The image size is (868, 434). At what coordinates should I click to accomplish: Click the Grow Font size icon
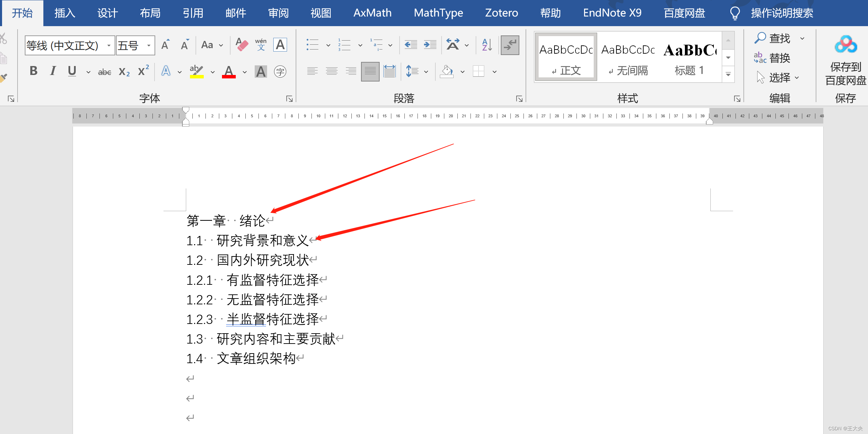[166, 45]
